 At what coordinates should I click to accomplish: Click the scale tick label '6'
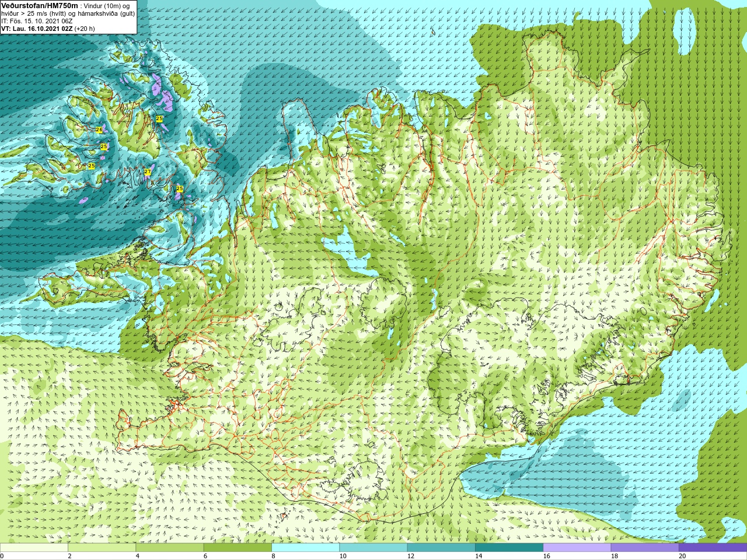[205, 556]
